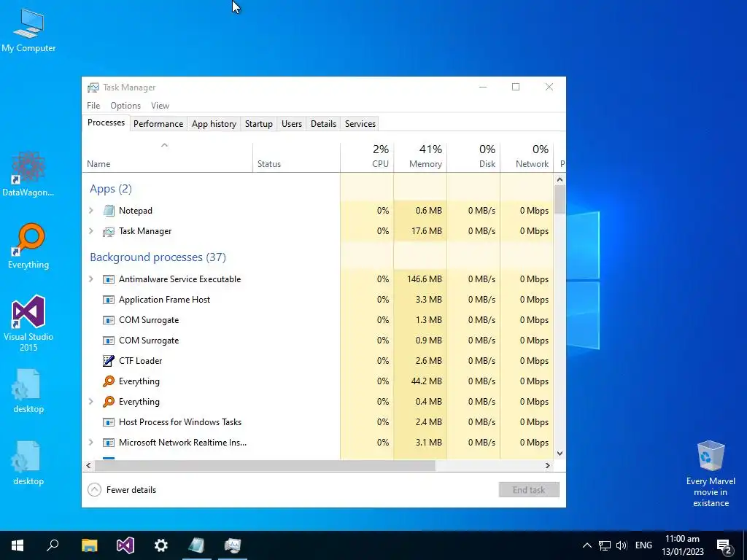The height and width of the screenshot is (560, 747).
Task: Click the Apps (2) group heading
Action: point(111,189)
